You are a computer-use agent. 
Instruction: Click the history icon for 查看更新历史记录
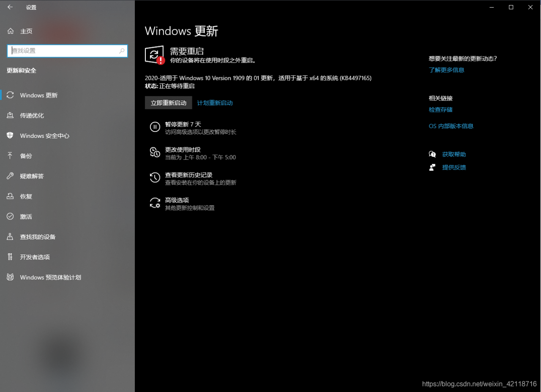(x=155, y=178)
